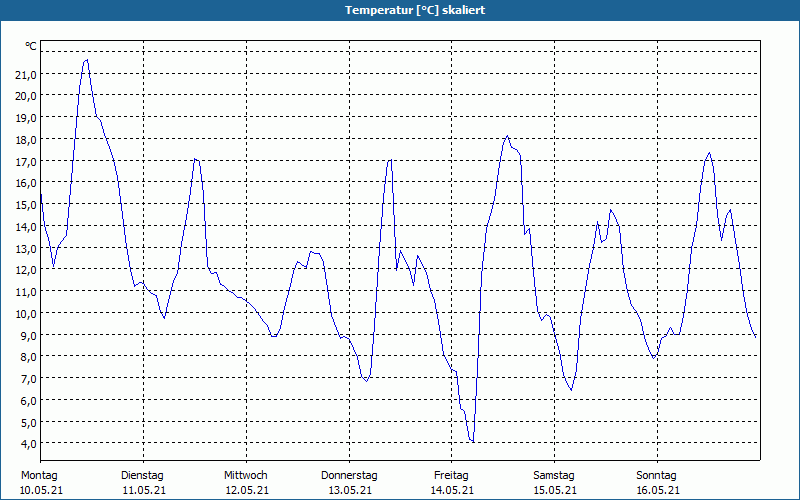Image resolution: width=800 pixels, height=500 pixels.
Task: Click the 9,0 y-axis label
Action: tap(28, 335)
